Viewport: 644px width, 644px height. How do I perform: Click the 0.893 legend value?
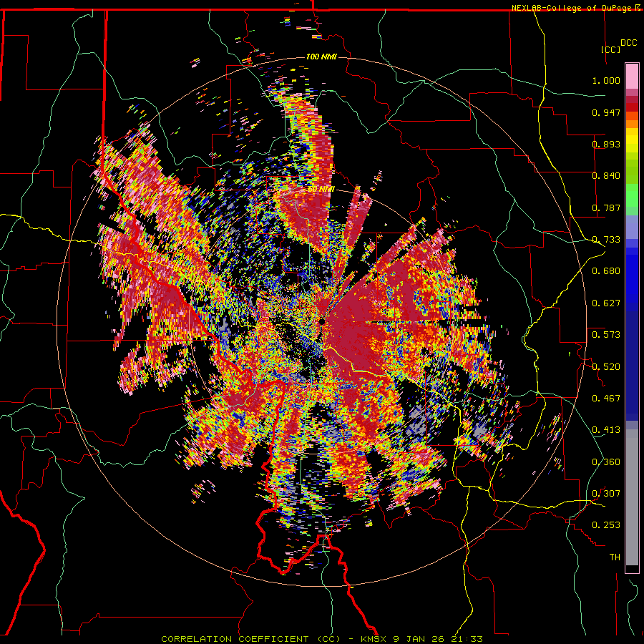[606, 144]
